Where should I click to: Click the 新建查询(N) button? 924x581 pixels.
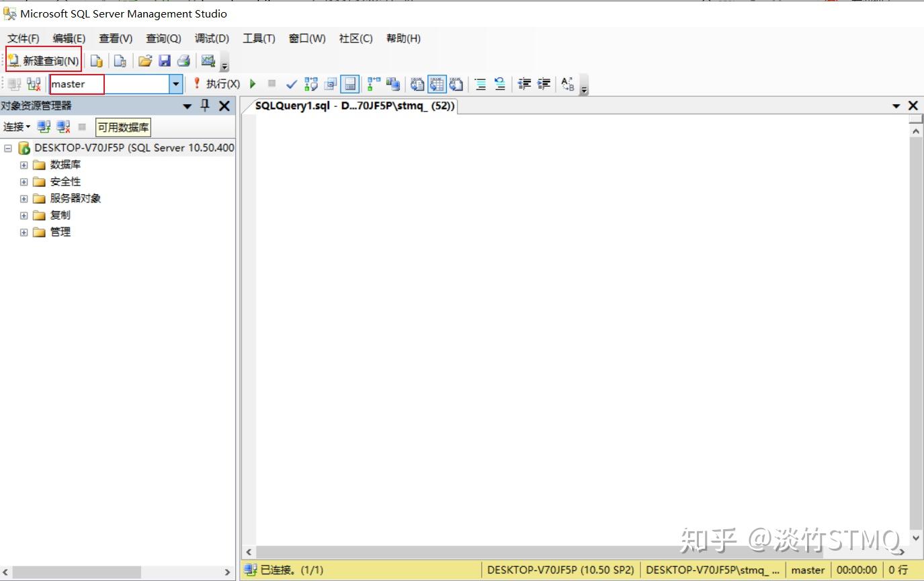click(44, 61)
